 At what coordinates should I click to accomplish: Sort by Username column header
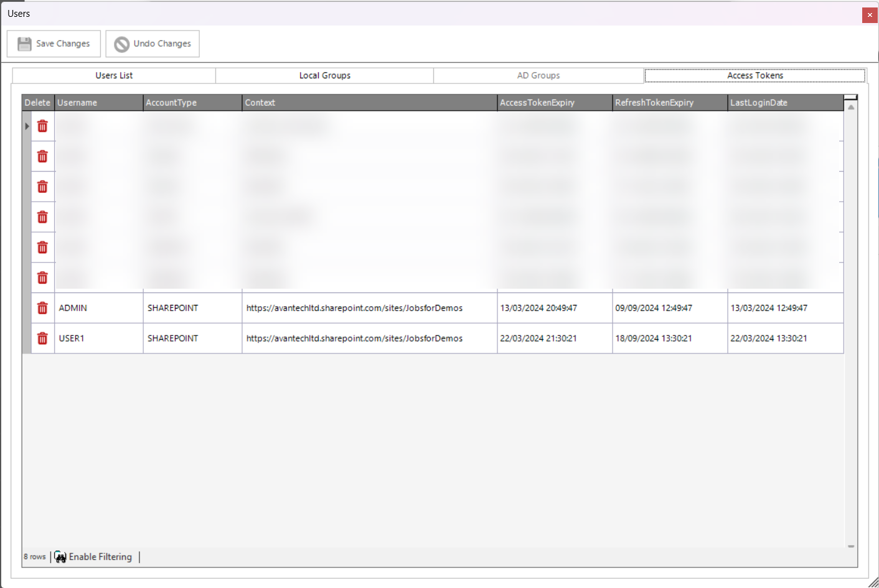[x=98, y=103]
